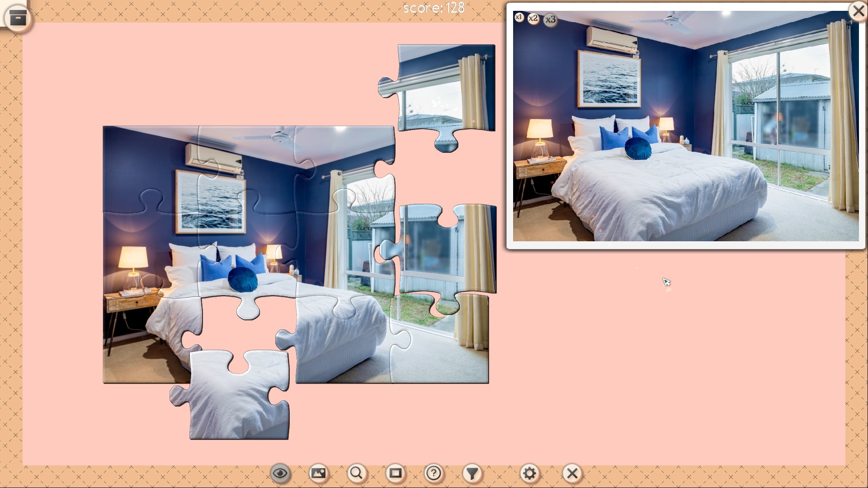
Task: Open the piece storage box in the corner
Action: coord(17,17)
